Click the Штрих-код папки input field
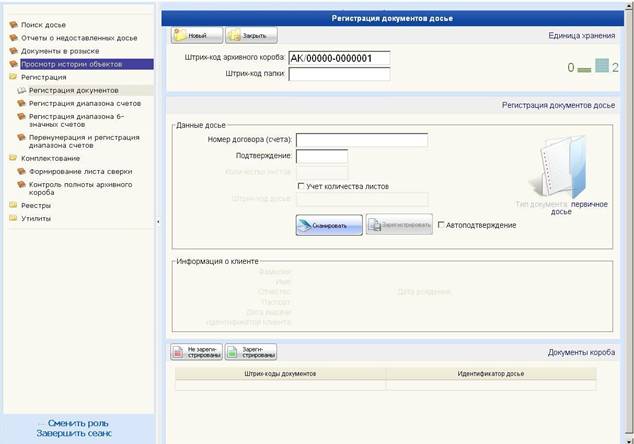The height and width of the screenshot is (444, 634). click(x=338, y=74)
